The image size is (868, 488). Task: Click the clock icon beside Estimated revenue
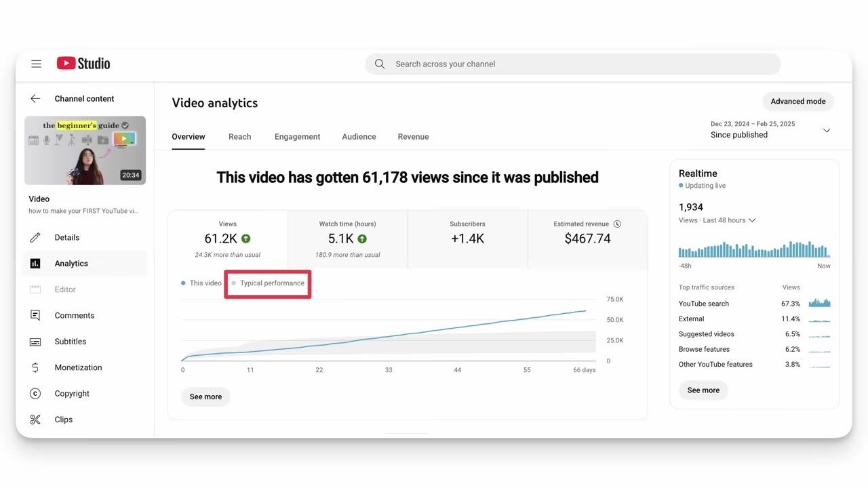(x=617, y=224)
